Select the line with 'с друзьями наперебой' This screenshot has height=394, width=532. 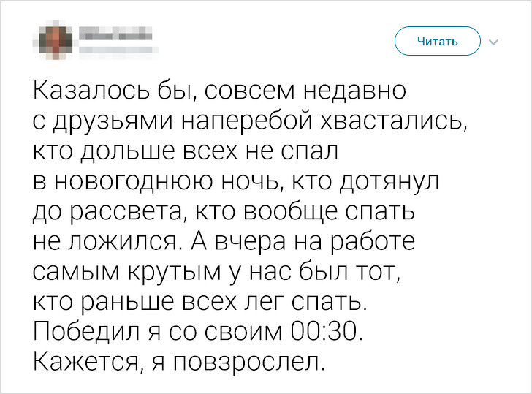click(248, 122)
